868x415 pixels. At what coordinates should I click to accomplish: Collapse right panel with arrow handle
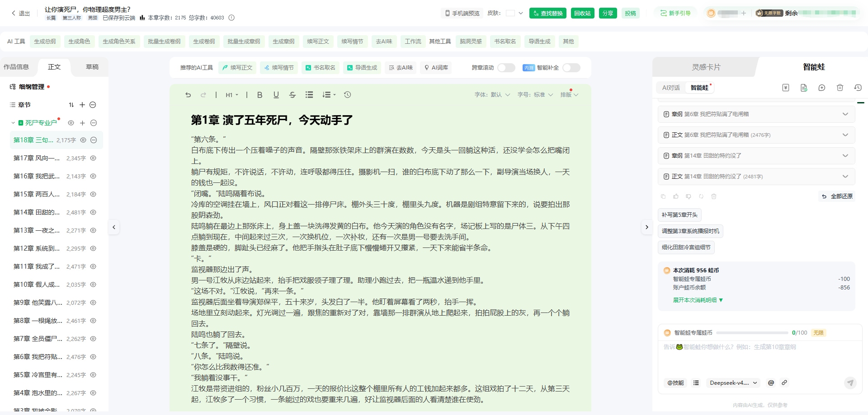click(646, 227)
